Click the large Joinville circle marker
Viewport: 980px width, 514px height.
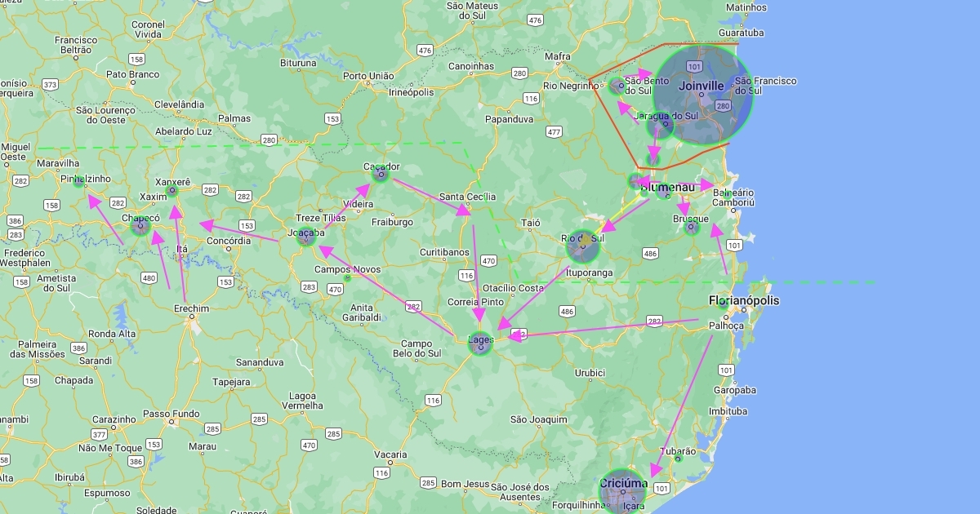[702, 95]
